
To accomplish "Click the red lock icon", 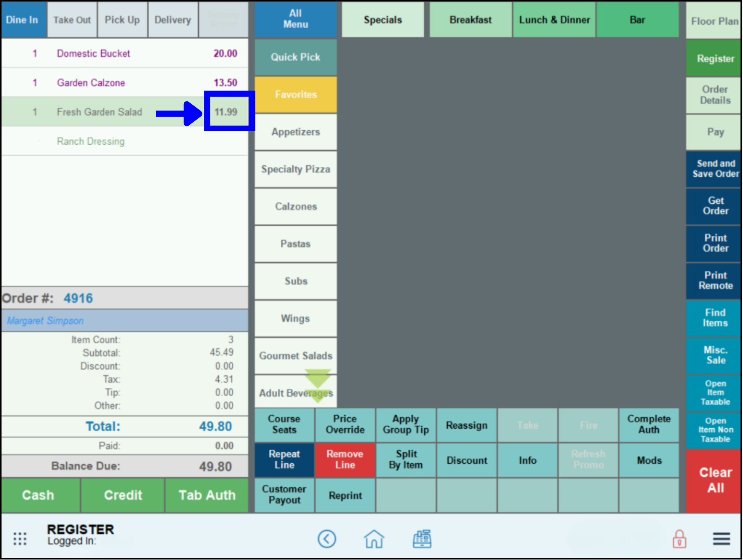I will click(x=679, y=539).
